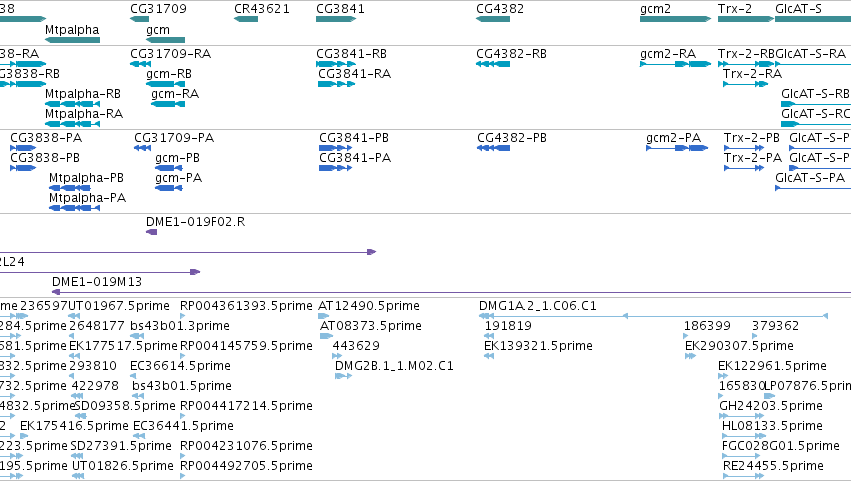Image resolution: width=851 pixels, height=481 pixels.
Task: Open the CG3841 gene feature
Action: coord(336,19)
